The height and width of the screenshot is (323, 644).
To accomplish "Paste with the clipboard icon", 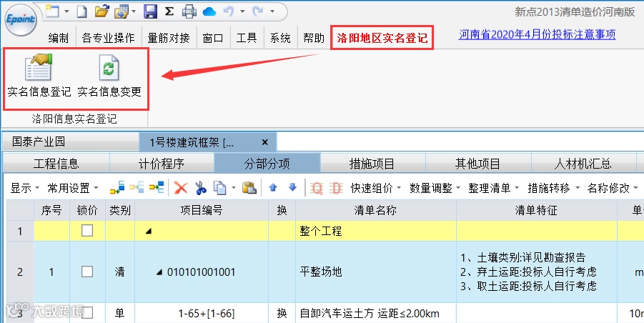I will click(x=249, y=188).
